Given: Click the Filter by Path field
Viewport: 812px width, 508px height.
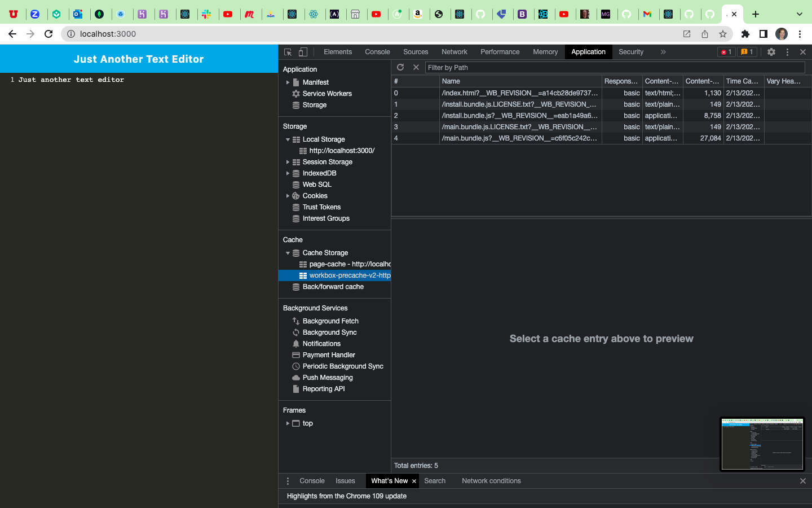Looking at the screenshot, I should 615,67.
